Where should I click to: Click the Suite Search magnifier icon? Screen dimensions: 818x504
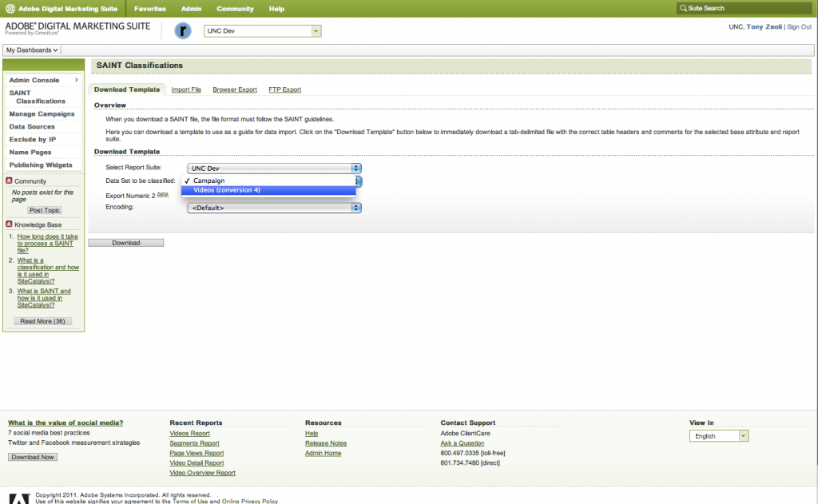coord(683,8)
